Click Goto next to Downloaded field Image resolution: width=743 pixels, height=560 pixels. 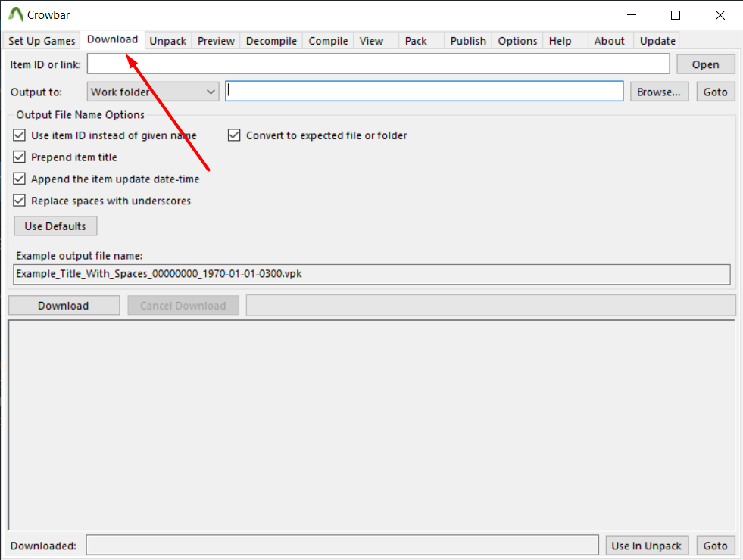coord(716,546)
